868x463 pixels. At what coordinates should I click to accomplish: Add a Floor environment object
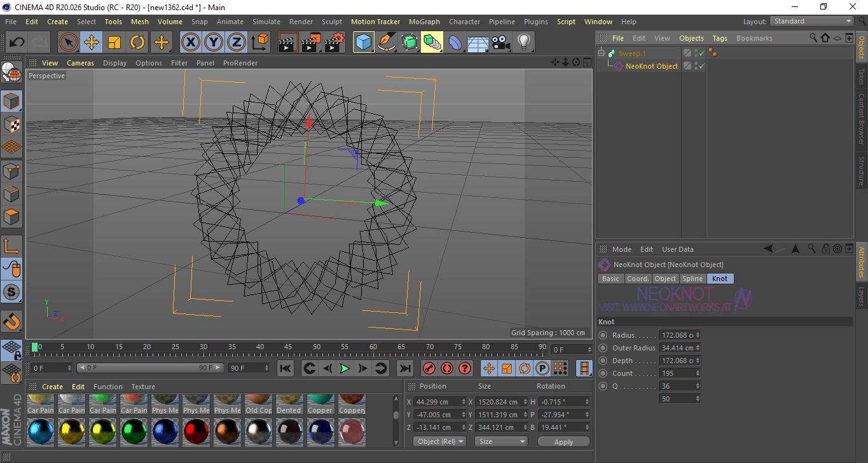point(478,43)
